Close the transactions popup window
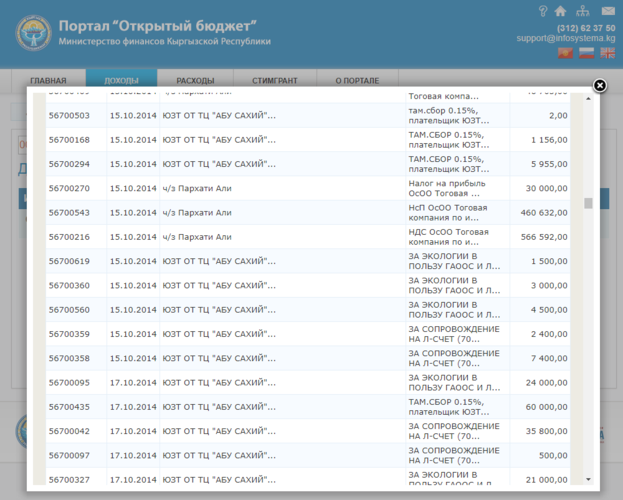 600,86
